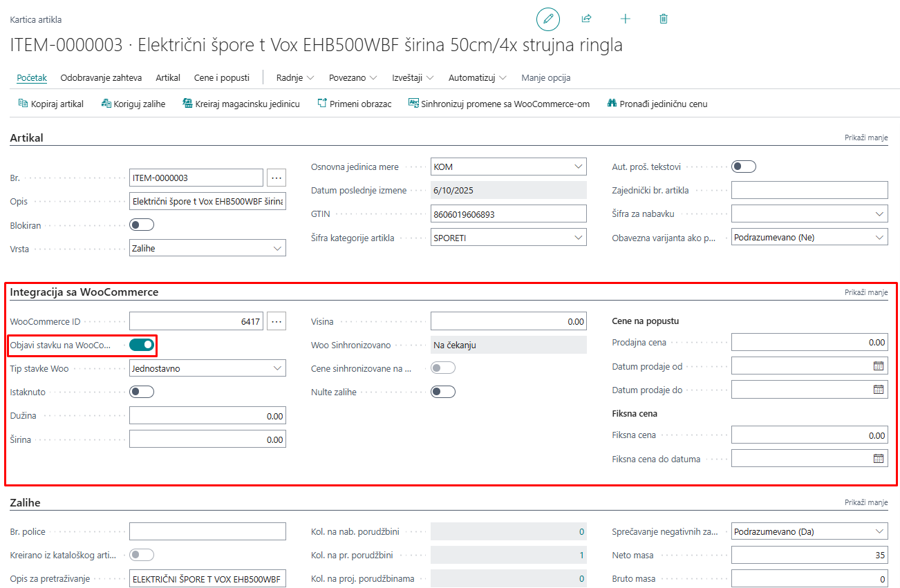Open the Tip stavke Woo dropdown
The width and height of the screenshot is (900, 588).
pyautogui.click(x=277, y=368)
